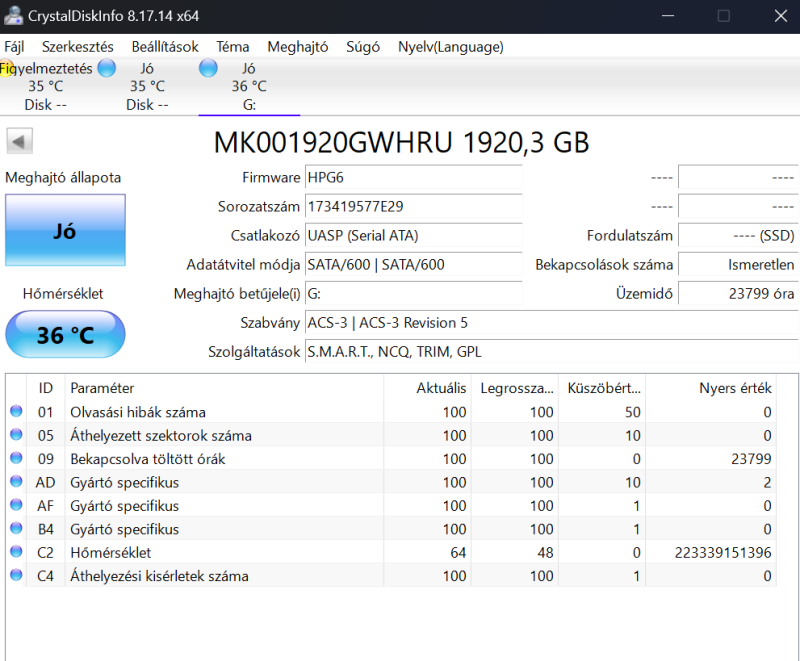
Task: Select Gyártó specifikus row with ID AD
Action: pyautogui.click(x=392, y=482)
